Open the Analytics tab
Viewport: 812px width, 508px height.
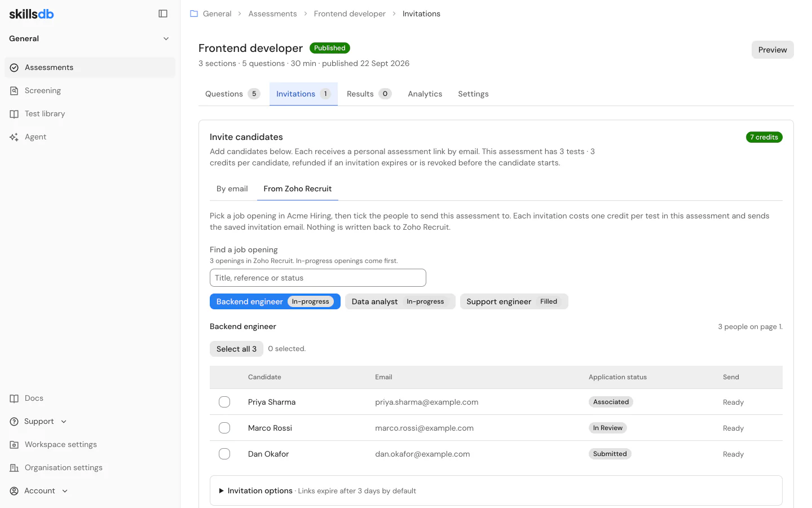click(425, 94)
